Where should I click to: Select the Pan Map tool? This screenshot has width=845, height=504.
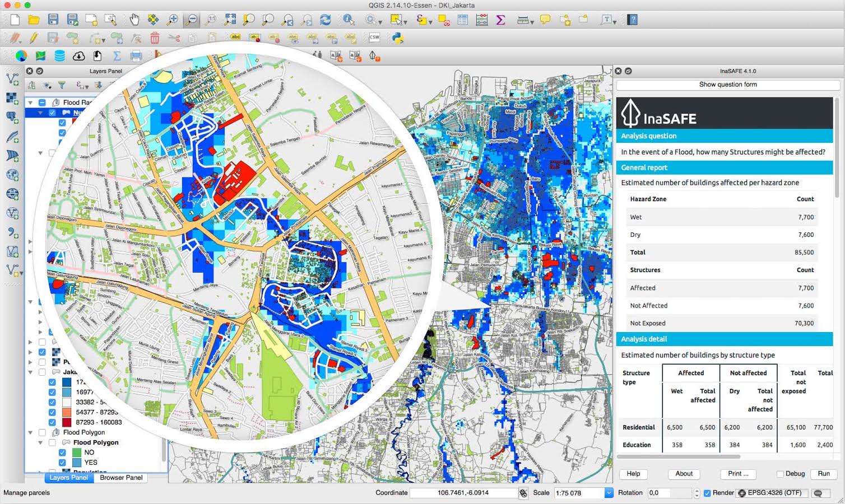click(x=133, y=20)
